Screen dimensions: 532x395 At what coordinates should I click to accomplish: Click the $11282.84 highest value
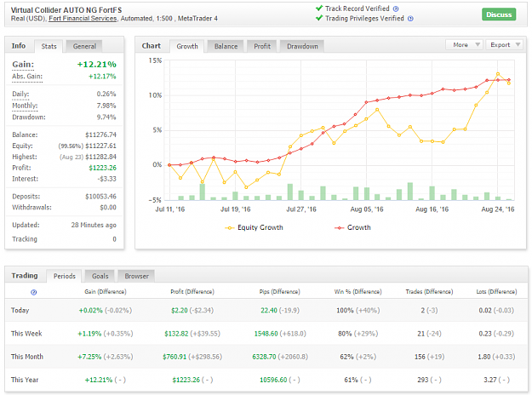(100, 157)
